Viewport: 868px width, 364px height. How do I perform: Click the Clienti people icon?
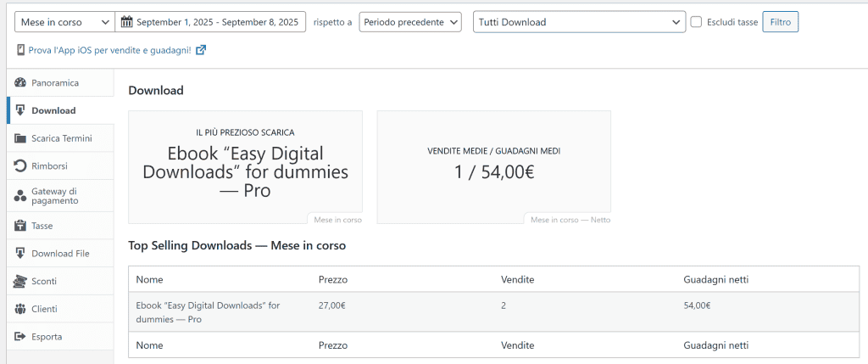click(20, 309)
